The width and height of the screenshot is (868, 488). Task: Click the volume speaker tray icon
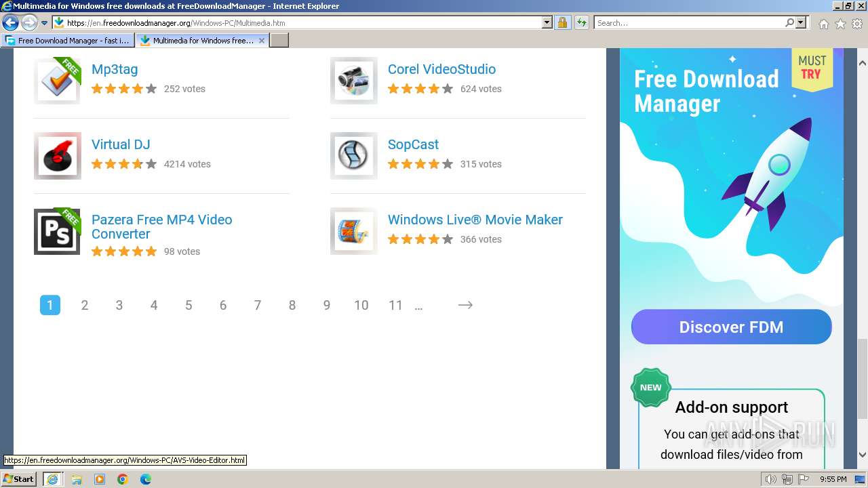(770, 479)
